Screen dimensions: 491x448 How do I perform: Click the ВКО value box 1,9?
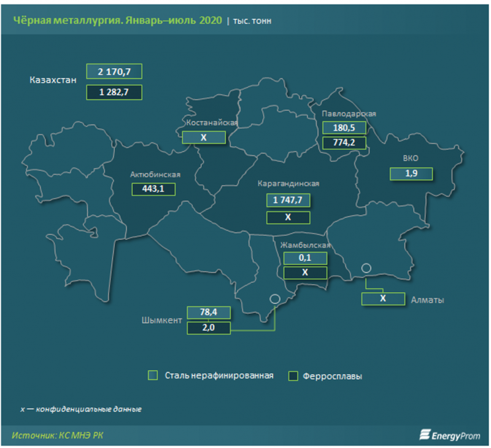coord(411,174)
